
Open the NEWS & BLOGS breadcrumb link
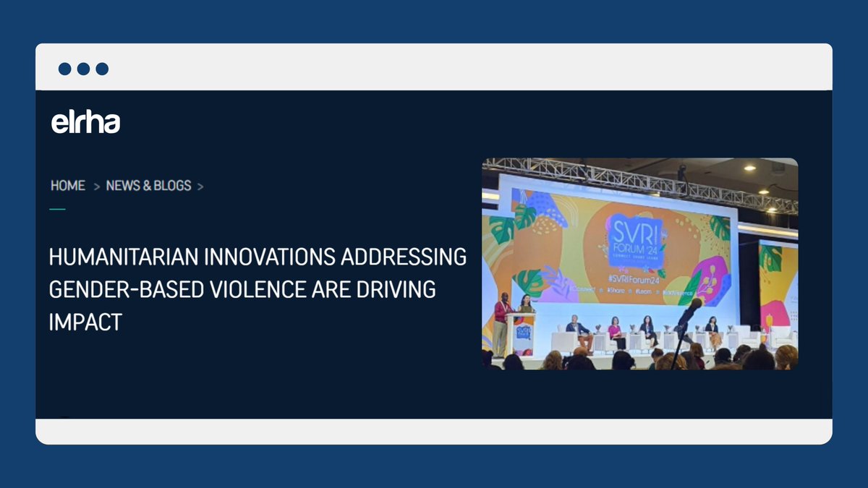148,186
